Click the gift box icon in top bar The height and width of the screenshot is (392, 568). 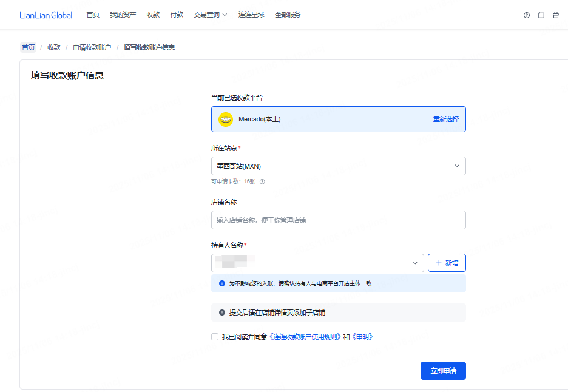pyautogui.click(x=556, y=15)
